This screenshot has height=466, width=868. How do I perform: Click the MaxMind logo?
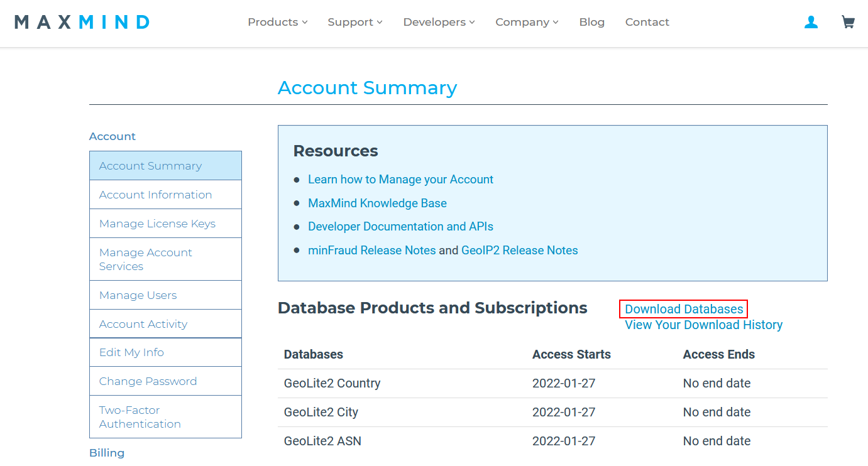(x=82, y=22)
